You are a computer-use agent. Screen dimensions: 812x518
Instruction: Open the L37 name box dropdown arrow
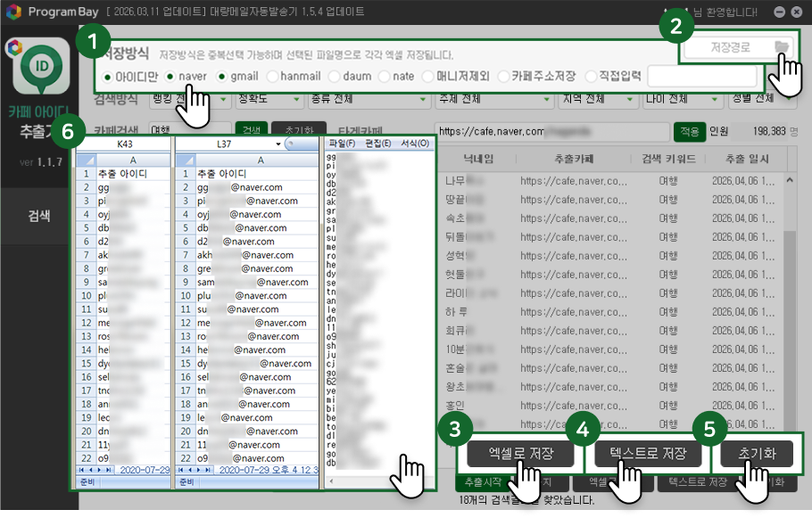point(278,144)
